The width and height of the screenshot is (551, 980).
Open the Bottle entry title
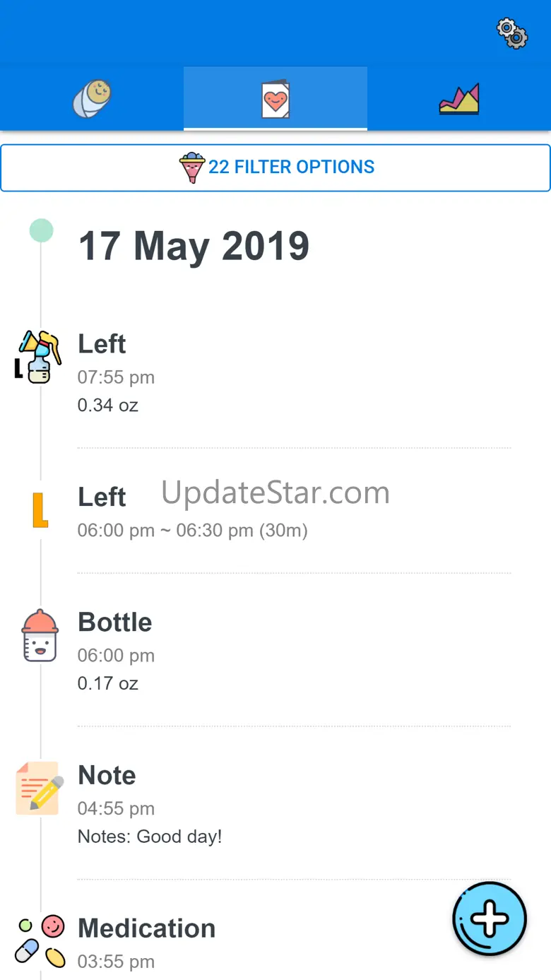point(115,622)
